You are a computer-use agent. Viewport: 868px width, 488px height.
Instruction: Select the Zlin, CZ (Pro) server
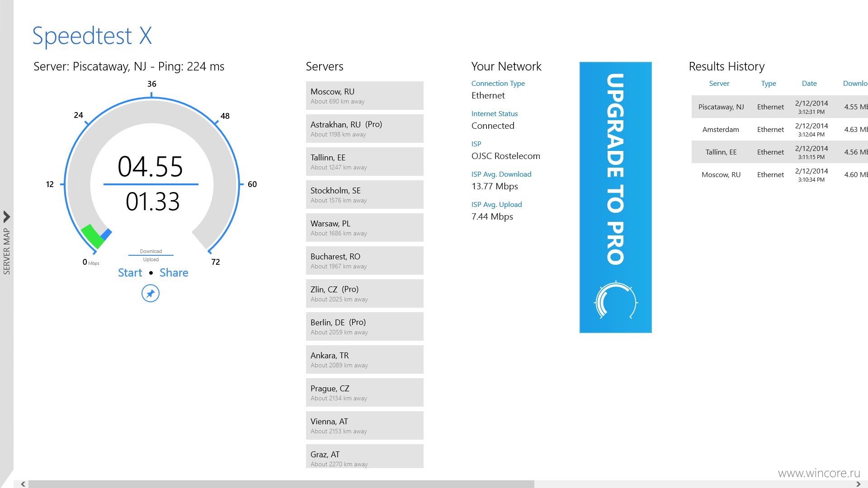[x=365, y=294]
